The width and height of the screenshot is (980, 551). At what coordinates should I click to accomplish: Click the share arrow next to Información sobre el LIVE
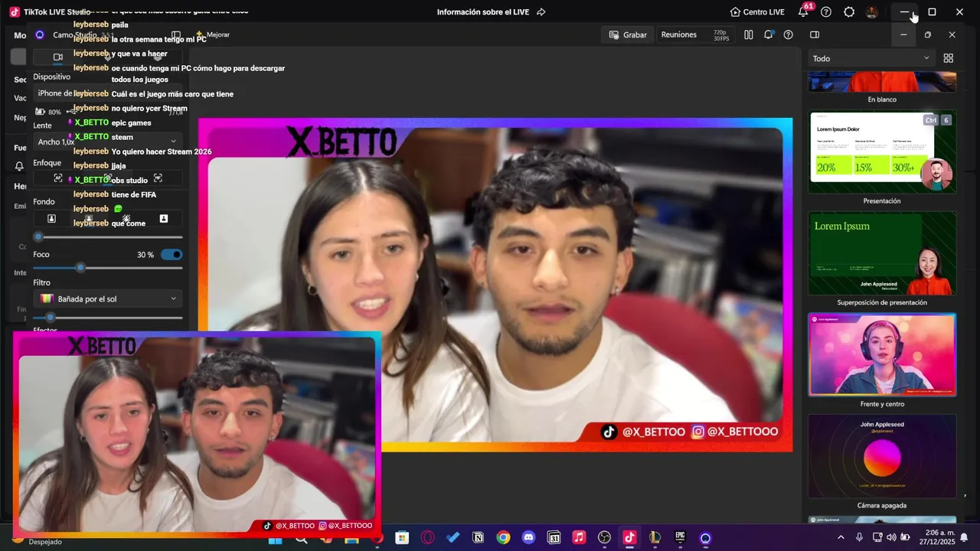(541, 11)
